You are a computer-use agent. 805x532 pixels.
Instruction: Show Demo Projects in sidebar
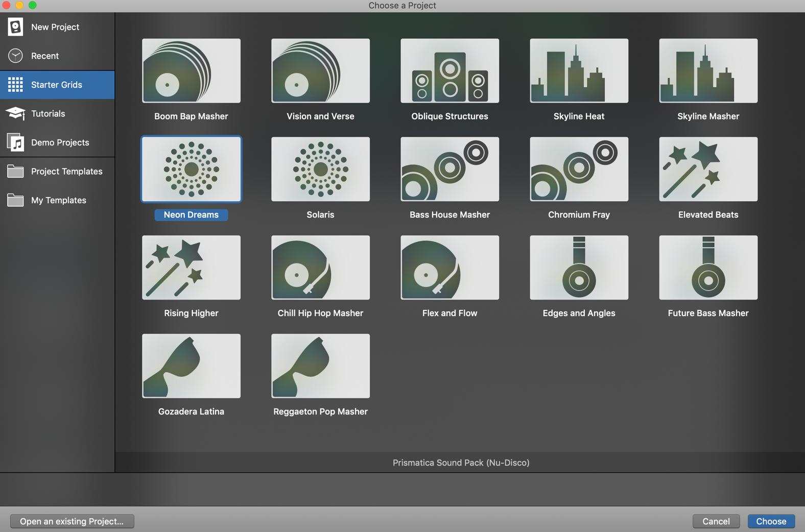(60, 142)
